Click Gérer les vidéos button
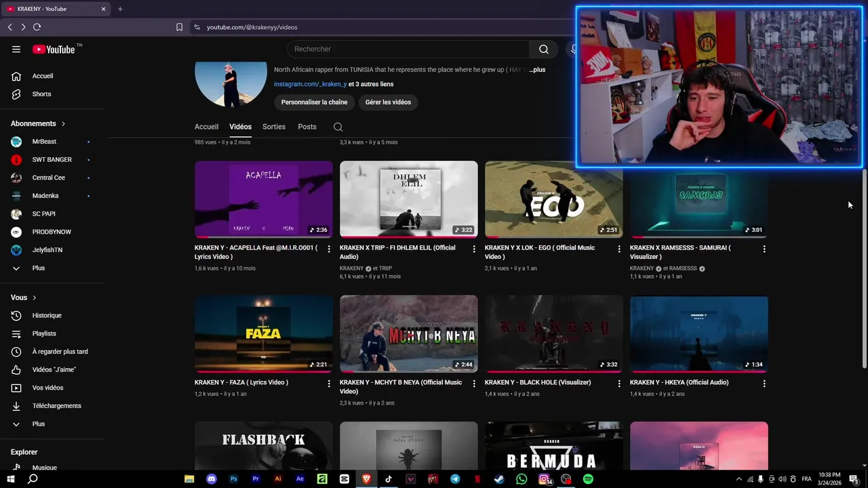 388,102
